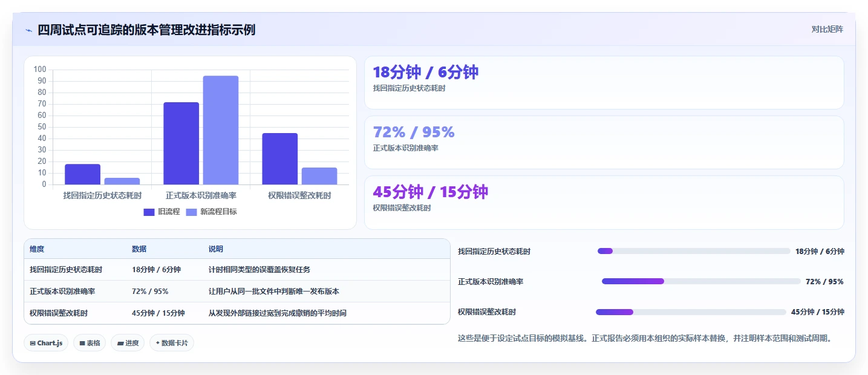This screenshot has width=868, height=375.
Task: Click the 权限错误整改耗时 progress bar
Action: coord(691,312)
